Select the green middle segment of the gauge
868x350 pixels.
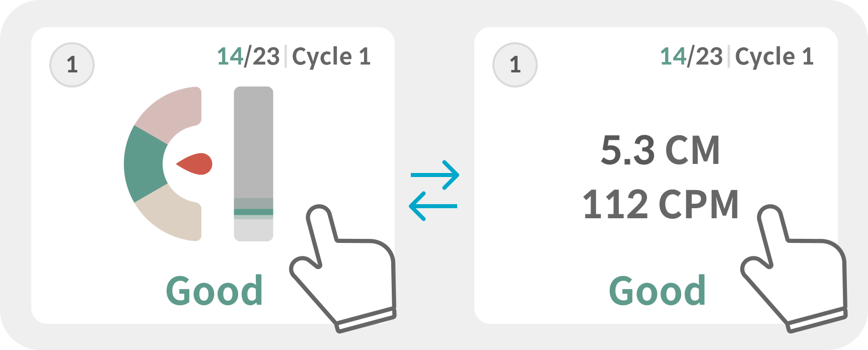(x=143, y=164)
